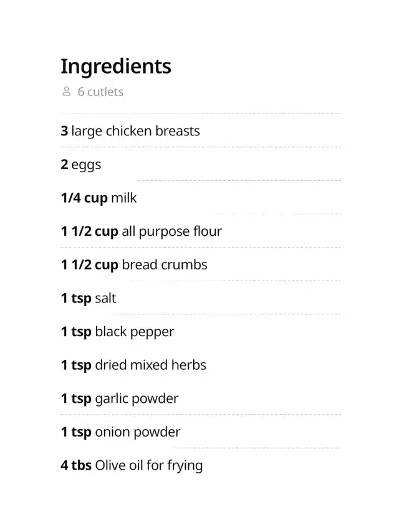Select the 'black pepper' ingredient text
This screenshot has width=399, height=532.
pyautogui.click(x=134, y=332)
